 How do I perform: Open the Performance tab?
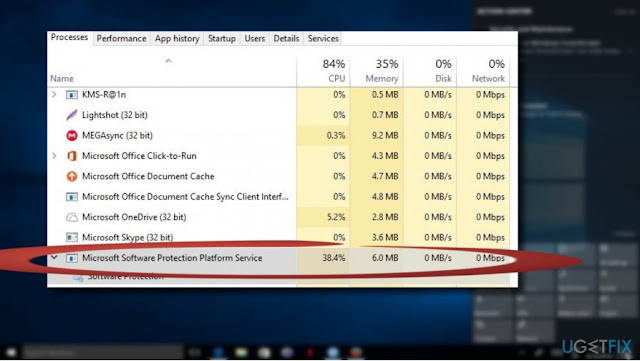[x=121, y=39]
